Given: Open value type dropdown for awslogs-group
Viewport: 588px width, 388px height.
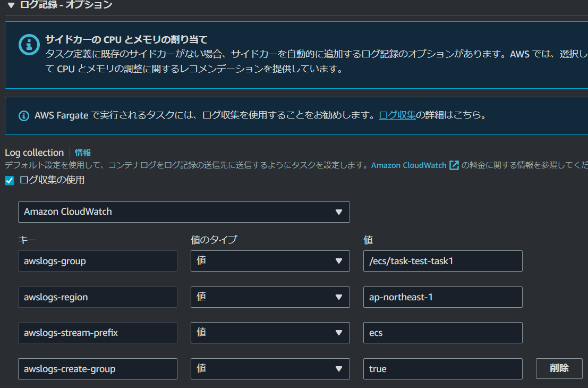Looking at the screenshot, I should click(270, 261).
